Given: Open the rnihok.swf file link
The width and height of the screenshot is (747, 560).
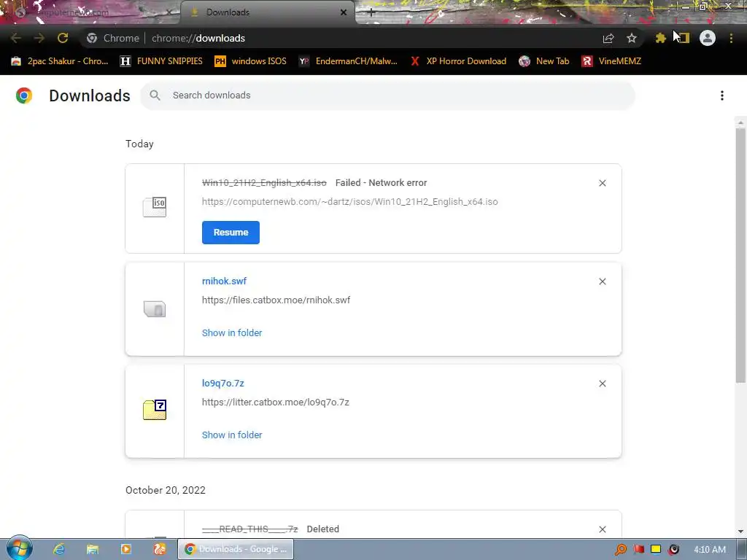Looking at the screenshot, I should coord(224,281).
